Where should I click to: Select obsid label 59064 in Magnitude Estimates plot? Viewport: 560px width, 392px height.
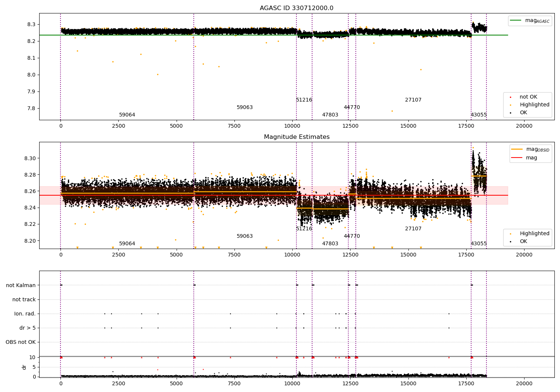tap(127, 244)
